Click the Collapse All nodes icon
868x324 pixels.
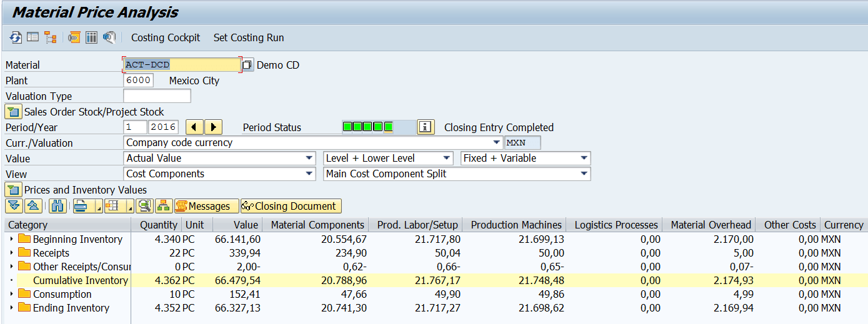[x=33, y=206]
